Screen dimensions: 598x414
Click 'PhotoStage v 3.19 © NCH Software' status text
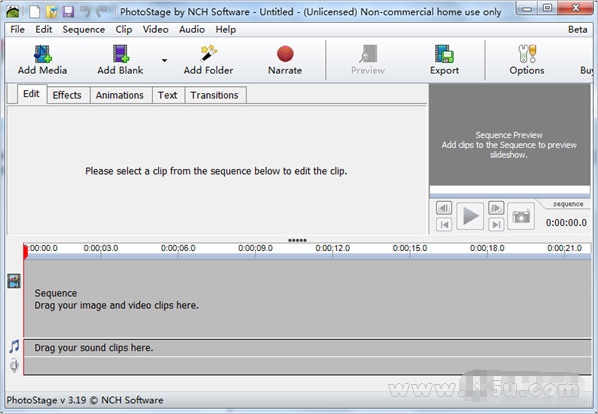(x=85, y=400)
